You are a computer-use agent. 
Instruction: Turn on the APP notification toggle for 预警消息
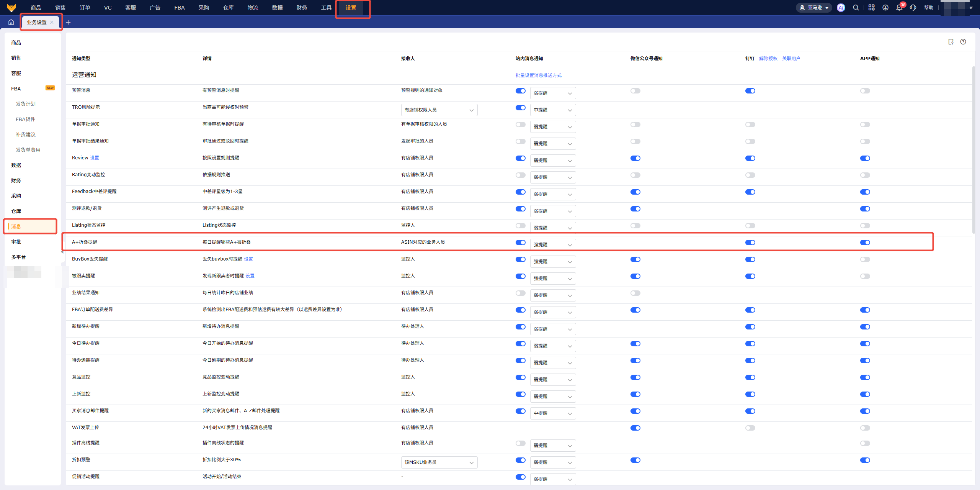pos(865,91)
